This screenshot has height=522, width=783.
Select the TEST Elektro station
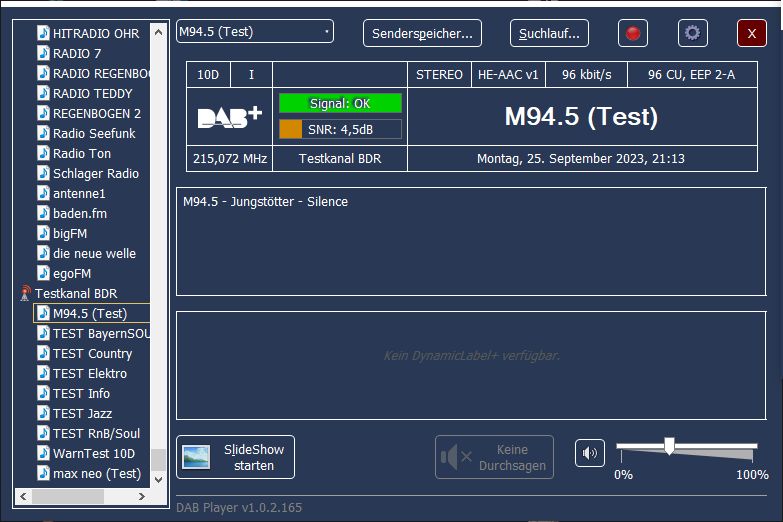[90, 373]
